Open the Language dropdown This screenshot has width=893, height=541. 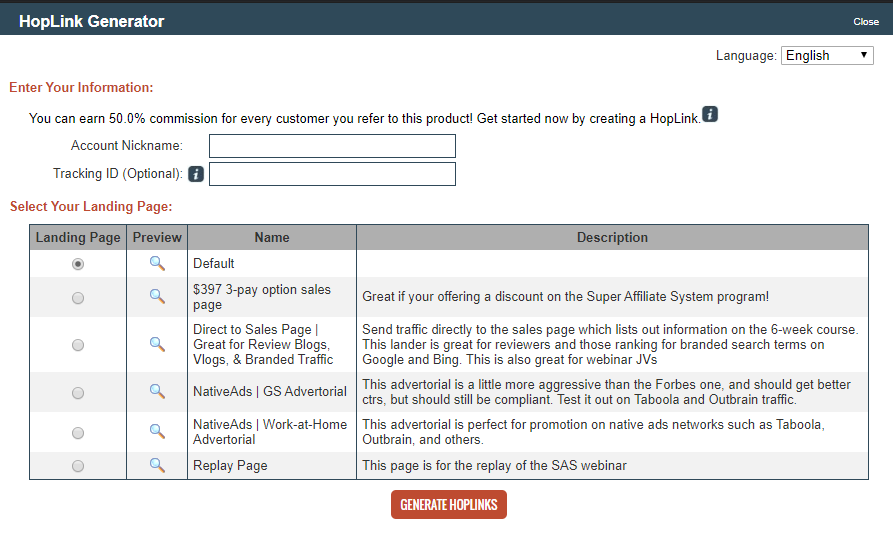(827, 55)
